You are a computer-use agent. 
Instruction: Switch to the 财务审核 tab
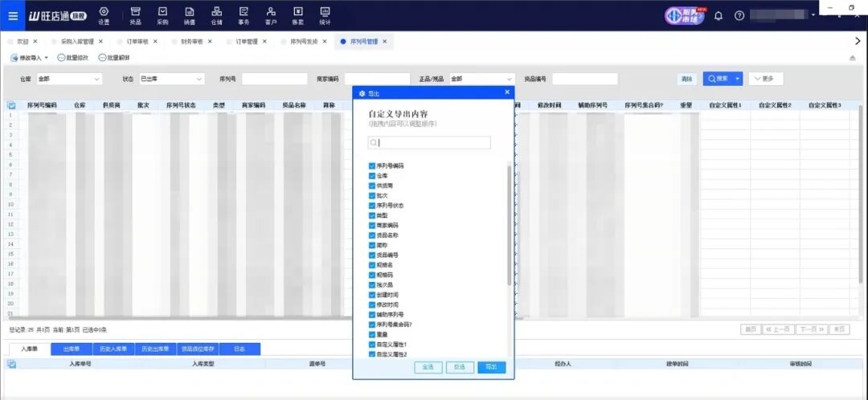191,42
